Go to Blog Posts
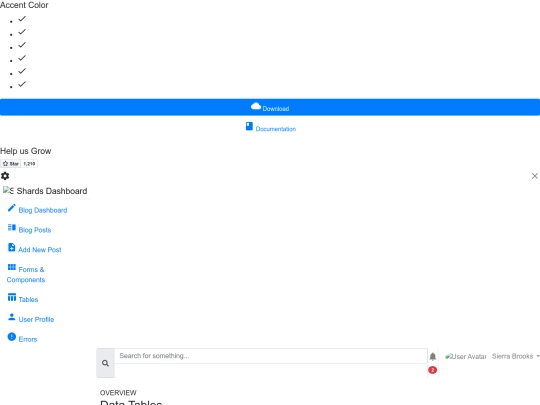The width and height of the screenshot is (540, 405). 35,230
